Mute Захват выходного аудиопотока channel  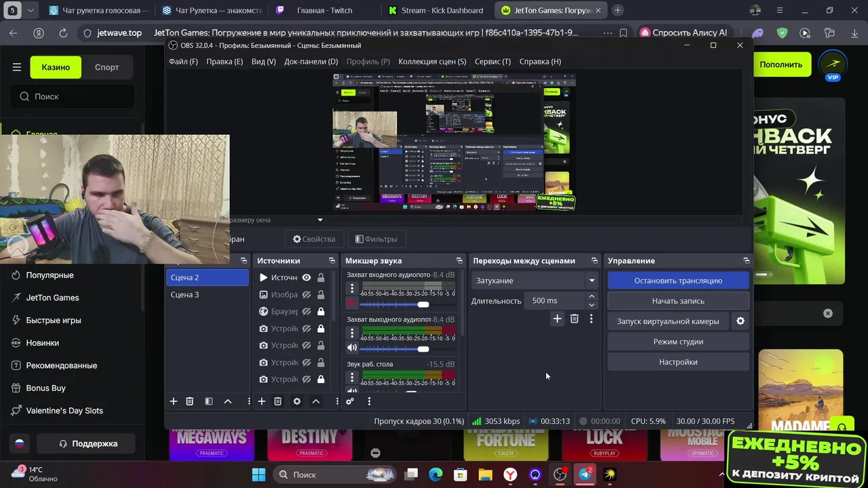[x=352, y=348]
